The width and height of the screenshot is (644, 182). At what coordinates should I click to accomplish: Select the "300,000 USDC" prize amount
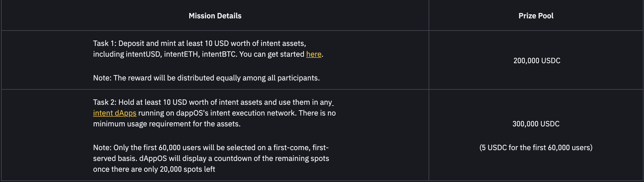tap(536, 124)
